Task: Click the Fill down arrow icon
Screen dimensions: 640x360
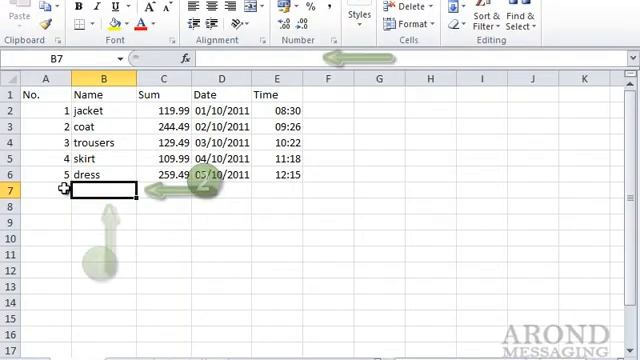Action: coord(453,6)
